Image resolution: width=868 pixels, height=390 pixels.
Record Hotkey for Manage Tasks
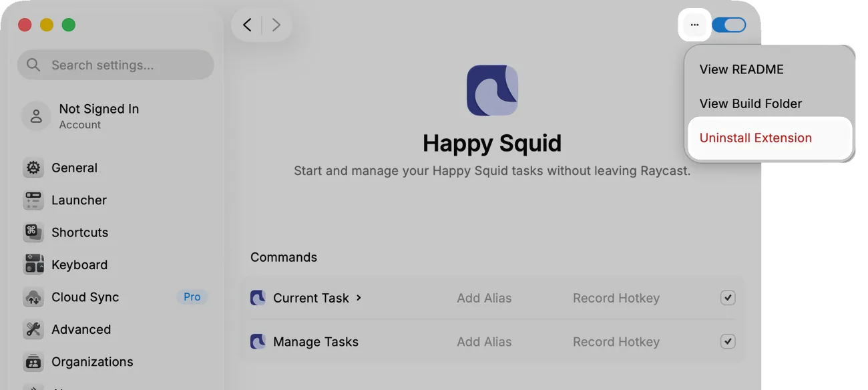click(616, 342)
